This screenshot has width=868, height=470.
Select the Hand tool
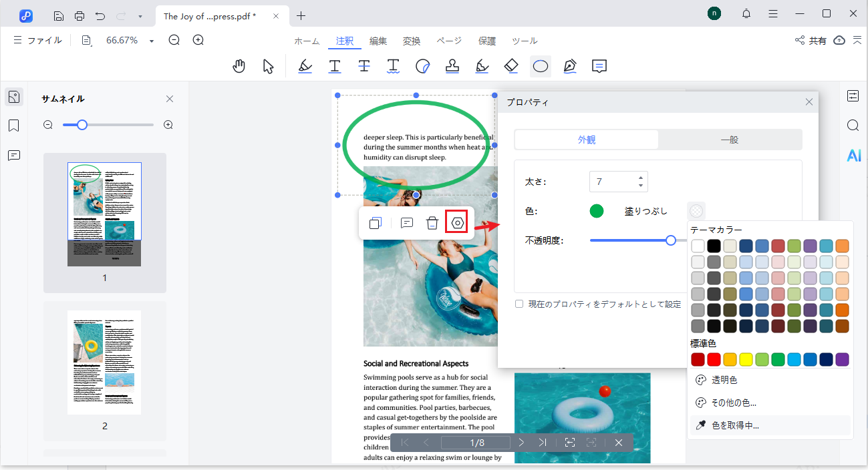pos(239,66)
